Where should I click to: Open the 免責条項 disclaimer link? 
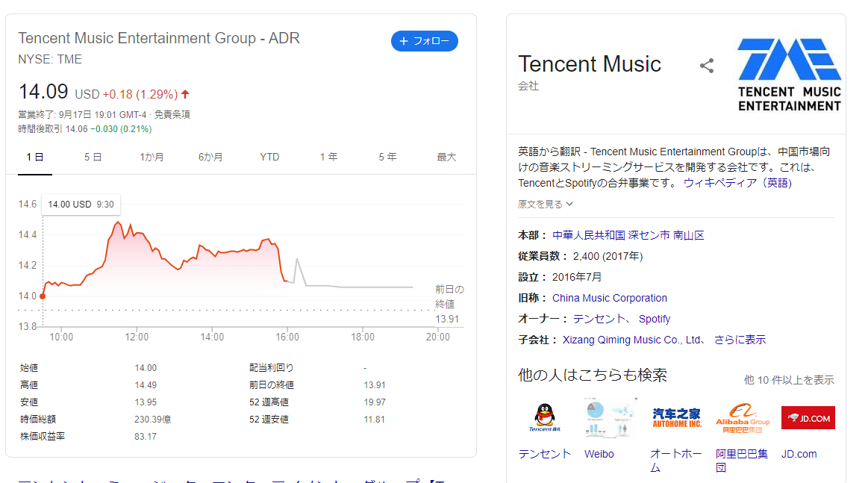click(x=172, y=115)
